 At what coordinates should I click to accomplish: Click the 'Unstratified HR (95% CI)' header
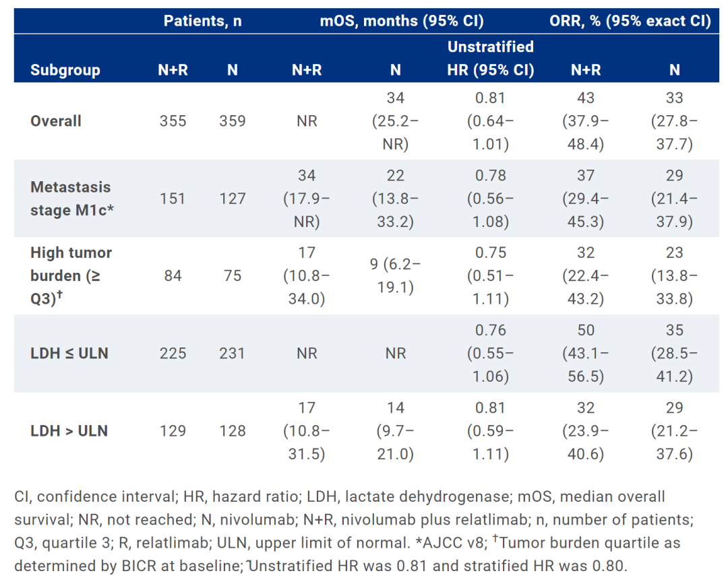tap(490, 59)
